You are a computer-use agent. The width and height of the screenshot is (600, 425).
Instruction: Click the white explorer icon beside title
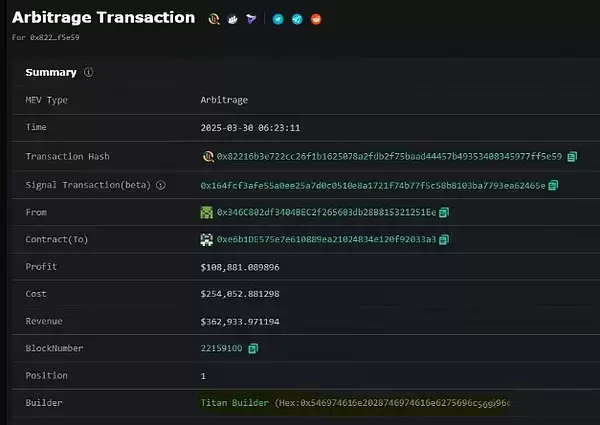click(x=232, y=19)
